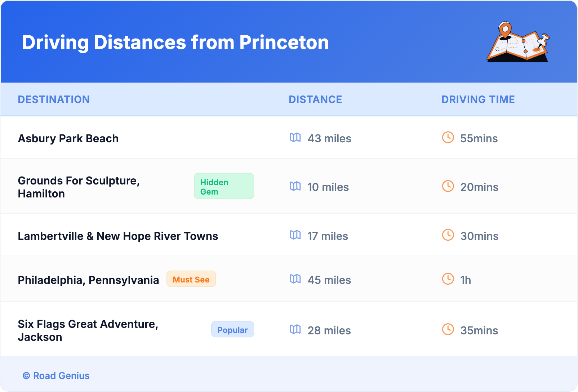Click the Popular badge
The height and width of the screenshot is (392, 578).
pos(232,330)
